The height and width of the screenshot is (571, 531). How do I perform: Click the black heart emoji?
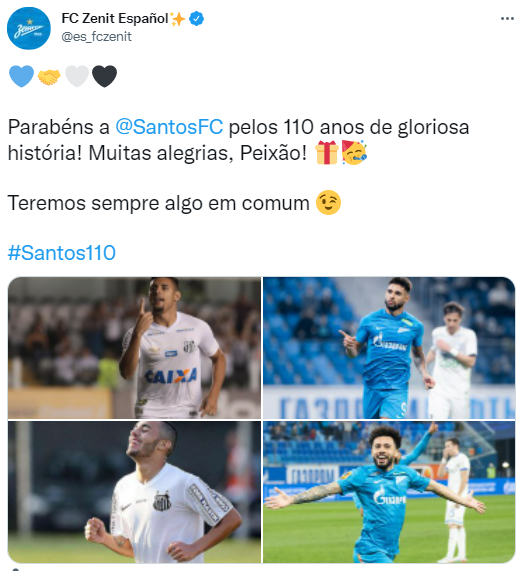[x=105, y=76]
